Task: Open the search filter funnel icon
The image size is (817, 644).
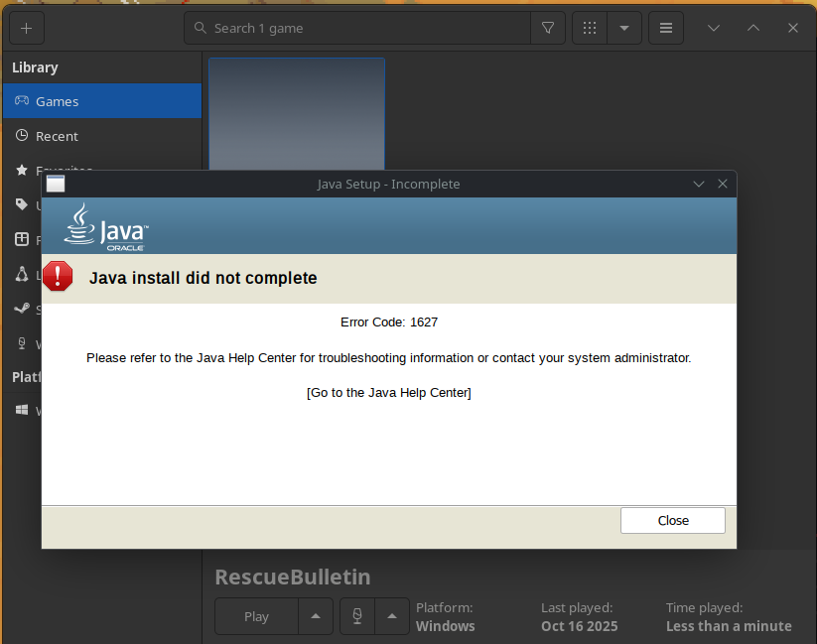Action: pyautogui.click(x=548, y=28)
